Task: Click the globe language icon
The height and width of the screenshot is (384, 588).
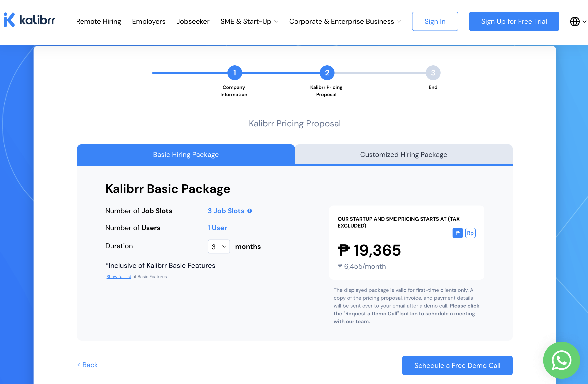Action: (575, 22)
